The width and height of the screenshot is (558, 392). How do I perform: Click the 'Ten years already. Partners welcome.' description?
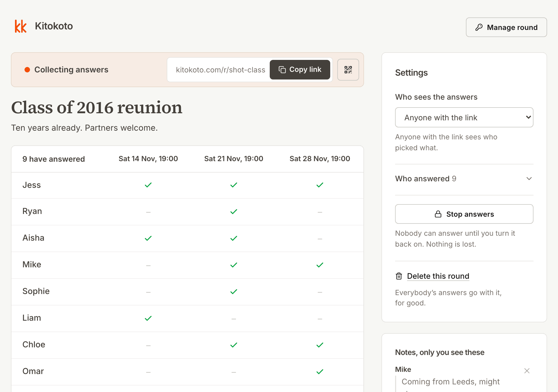(x=84, y=128)
